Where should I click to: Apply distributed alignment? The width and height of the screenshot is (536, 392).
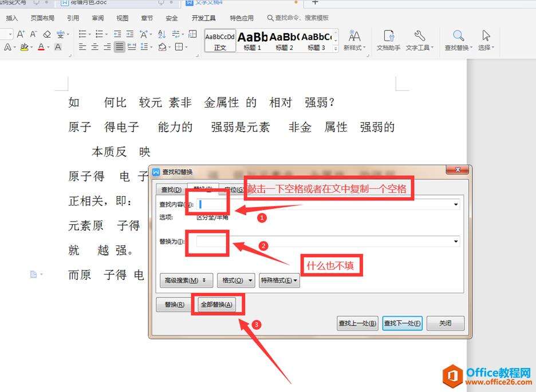point(132,47)
